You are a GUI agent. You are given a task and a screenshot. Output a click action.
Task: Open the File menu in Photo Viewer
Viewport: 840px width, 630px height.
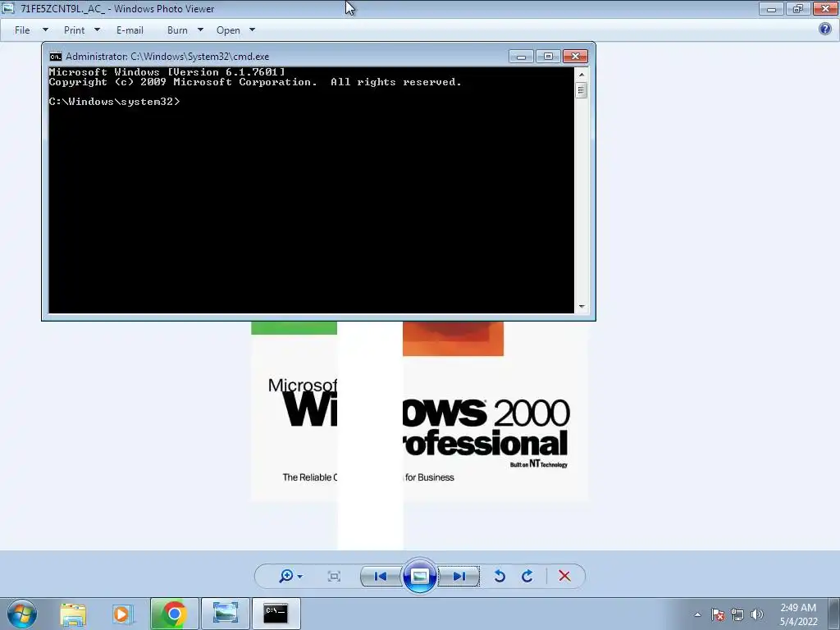pos(22,30)
